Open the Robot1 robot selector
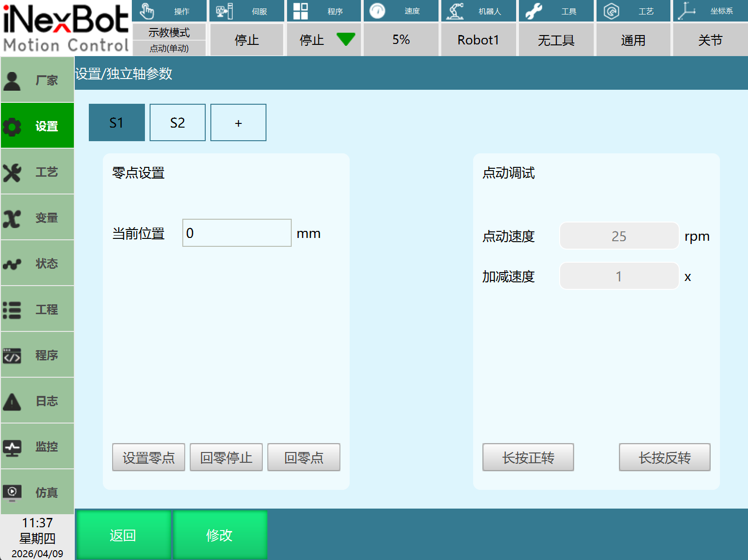The image size is (748, 560). click(x=478, y=40)
